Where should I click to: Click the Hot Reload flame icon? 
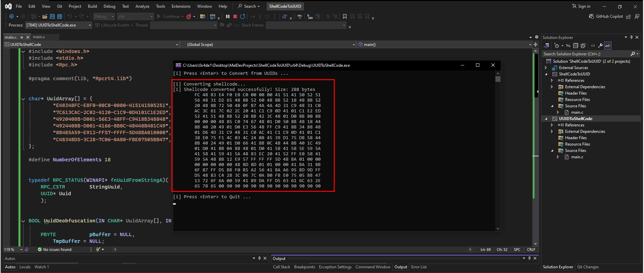[189, 16]
